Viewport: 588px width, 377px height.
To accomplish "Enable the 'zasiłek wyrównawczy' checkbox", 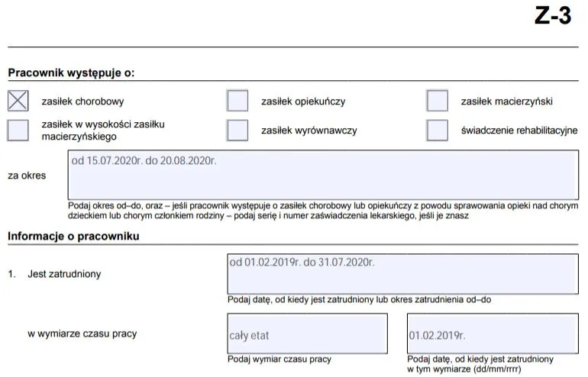I will 237,130.
